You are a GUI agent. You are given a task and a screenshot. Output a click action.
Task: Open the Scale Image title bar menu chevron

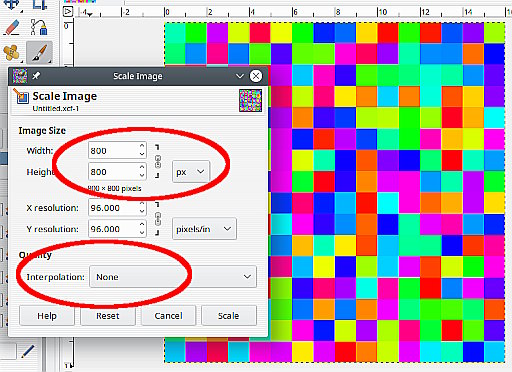pos(240,76)
